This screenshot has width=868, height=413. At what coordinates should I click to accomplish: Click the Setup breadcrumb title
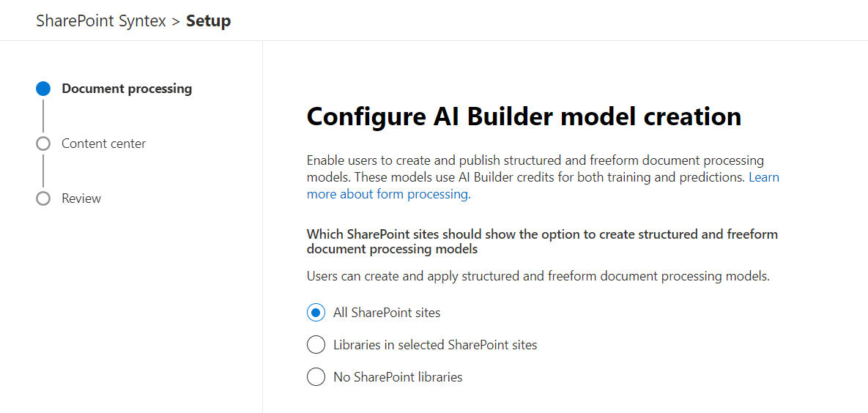[x=209, y=21]
